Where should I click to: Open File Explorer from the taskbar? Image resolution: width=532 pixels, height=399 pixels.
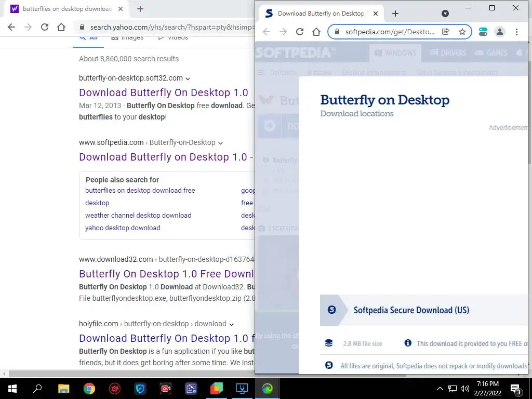(x=63, y=389)
